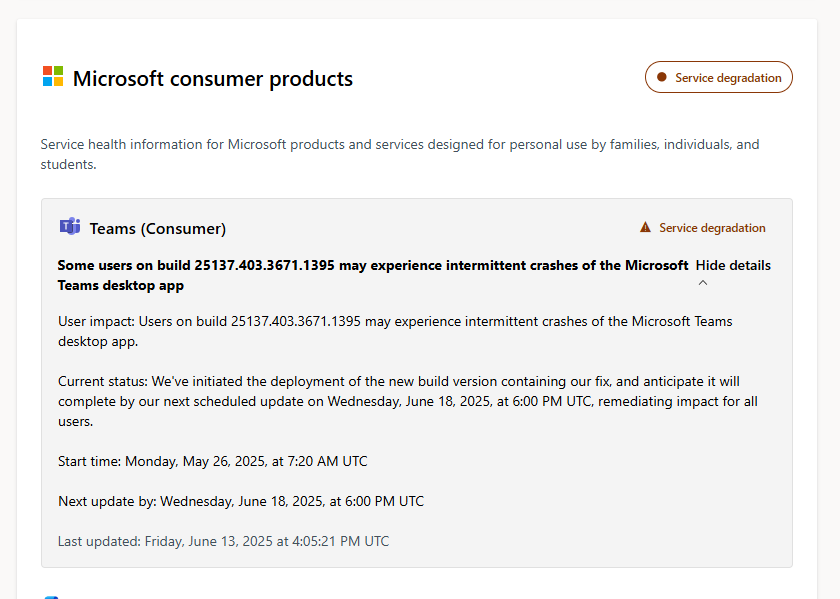Click the Teams (Consumer) service title

(x=157, y=228)
